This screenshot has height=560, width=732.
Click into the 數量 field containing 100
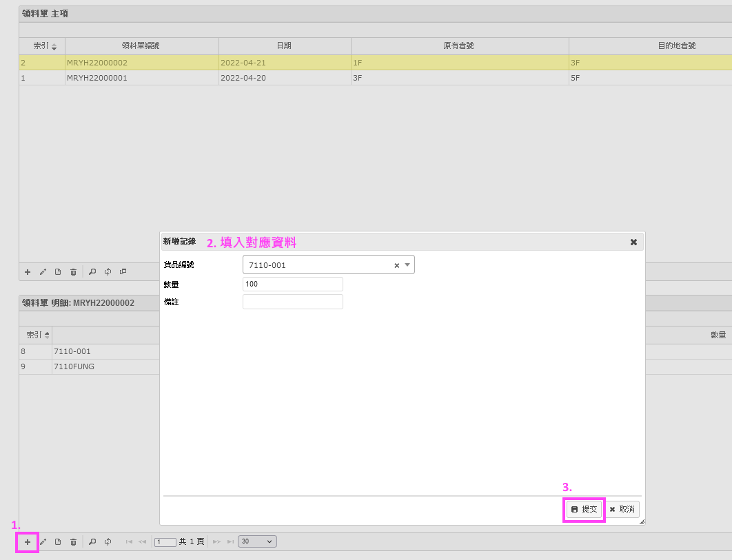pyautogui.click(x=292, y=284)
